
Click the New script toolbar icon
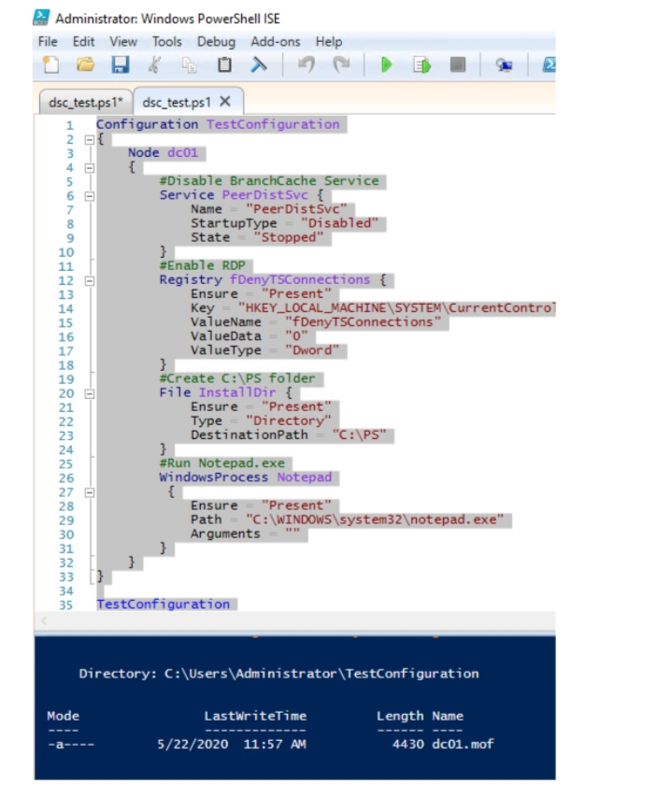click(50, 64)
